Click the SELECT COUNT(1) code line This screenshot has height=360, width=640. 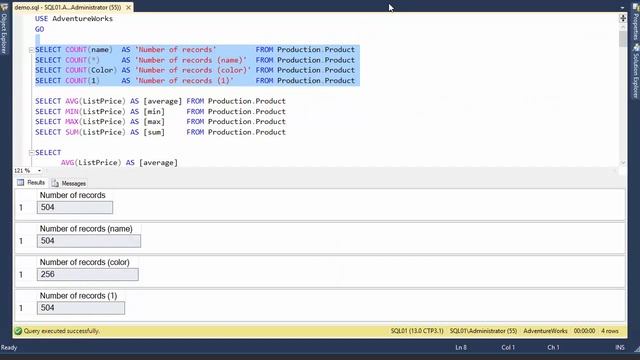click(x=195, y=81)
